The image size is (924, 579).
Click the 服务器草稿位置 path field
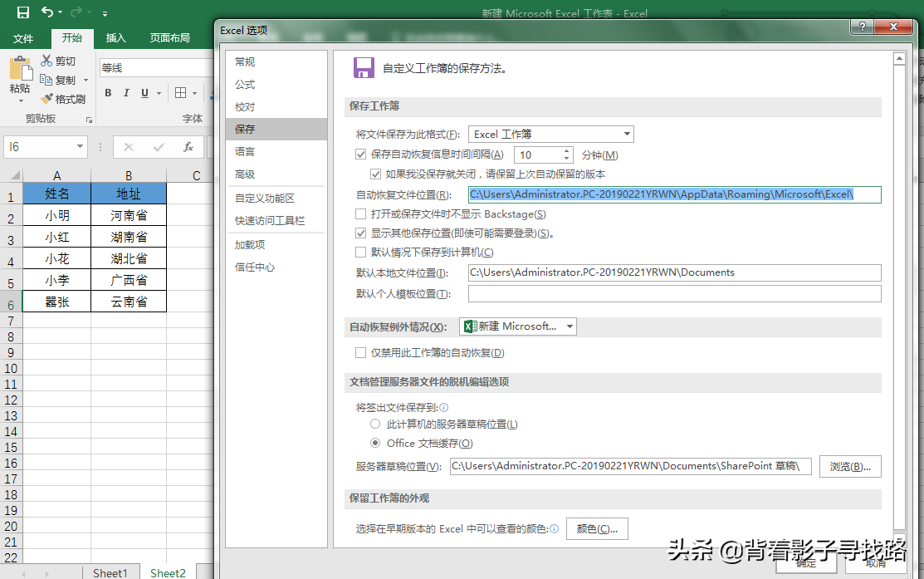pyautogui.click(x=631, y=466)
